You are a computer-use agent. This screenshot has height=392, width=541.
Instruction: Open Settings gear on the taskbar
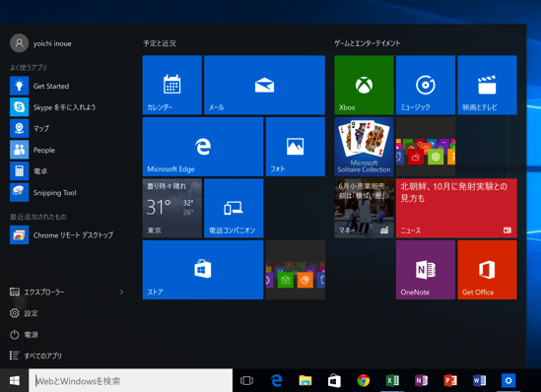tap(508, 380)
